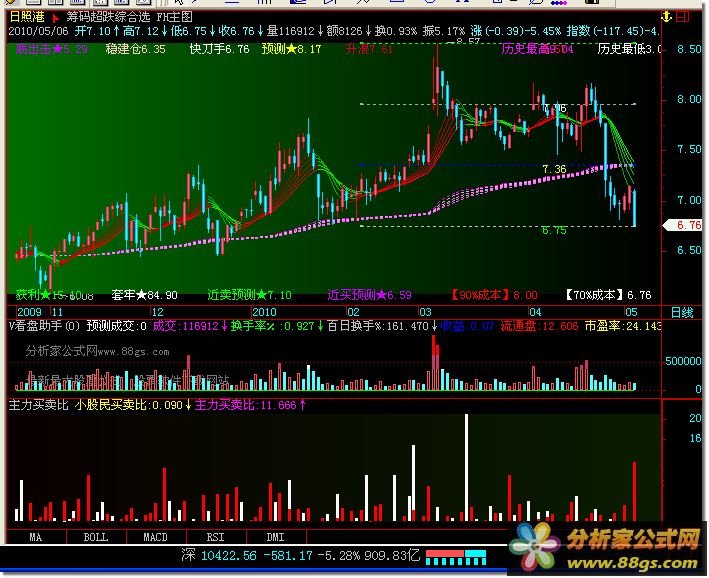Viewport: 709px width, 578px height.
Task: Click the 市盈率:24.143 value
Action: tap(623, 326)
